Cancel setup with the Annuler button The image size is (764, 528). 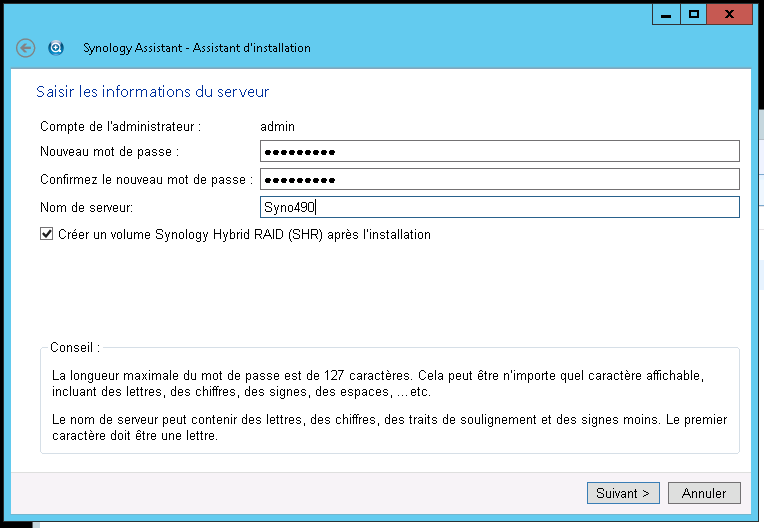[x=704, y=493]
